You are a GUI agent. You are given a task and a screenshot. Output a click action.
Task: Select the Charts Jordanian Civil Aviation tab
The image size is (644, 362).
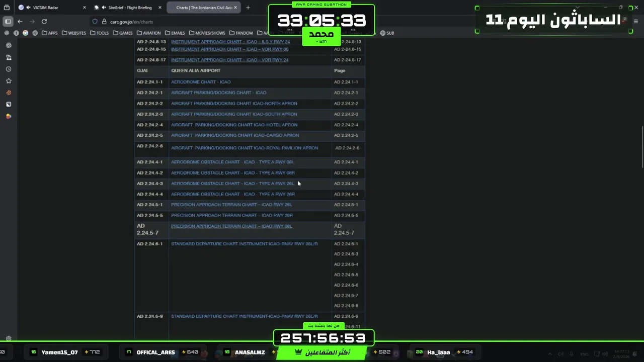point(204,8)
